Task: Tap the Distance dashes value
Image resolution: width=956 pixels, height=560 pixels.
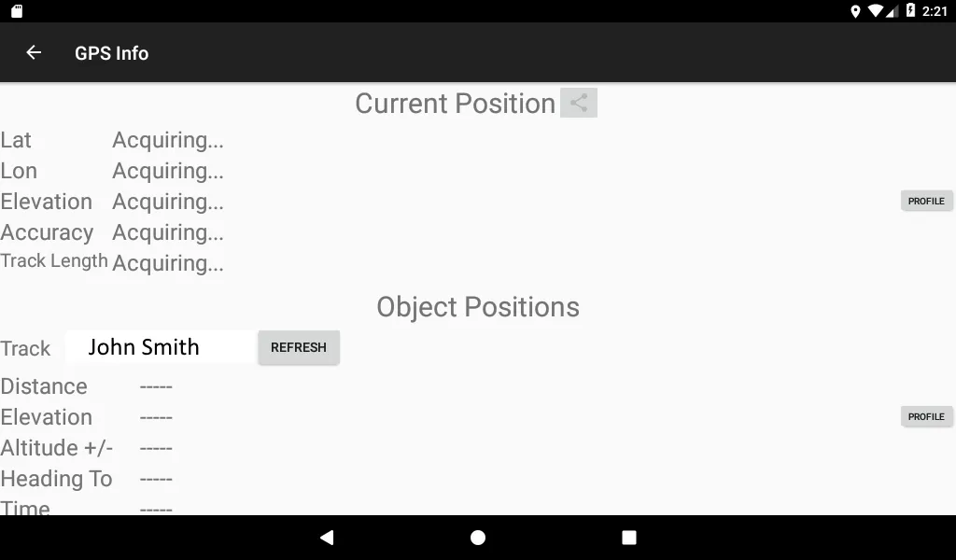Action: (x=156, y=386)
